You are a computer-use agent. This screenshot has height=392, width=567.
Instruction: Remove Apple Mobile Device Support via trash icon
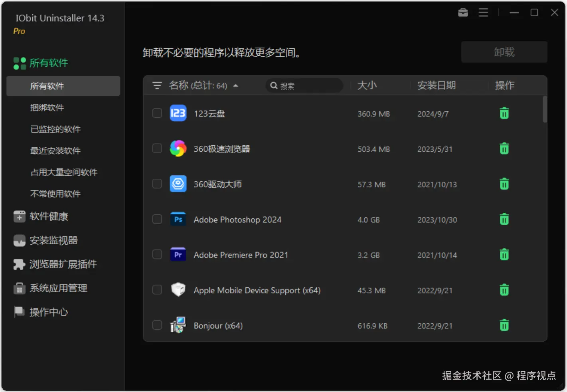click(x=504, y=290)
